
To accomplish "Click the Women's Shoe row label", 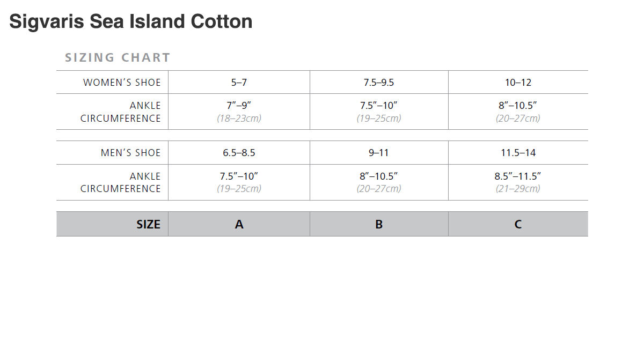I will click(x=122, y=83).
